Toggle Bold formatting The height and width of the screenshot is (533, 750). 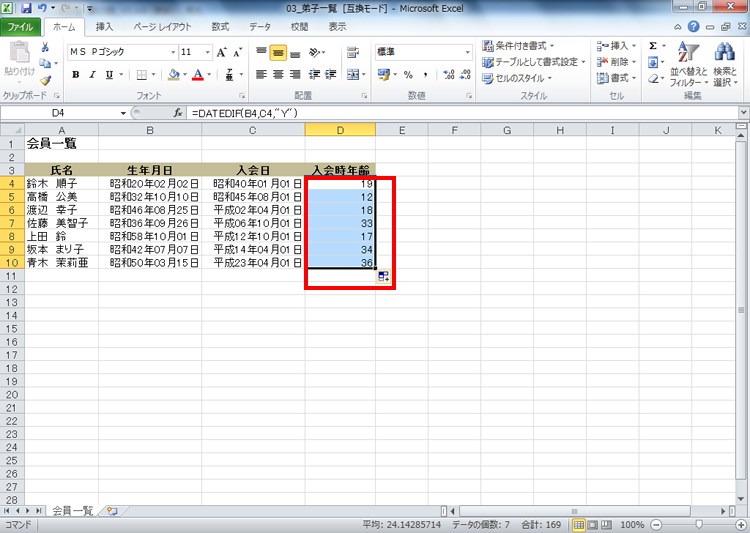76,75
